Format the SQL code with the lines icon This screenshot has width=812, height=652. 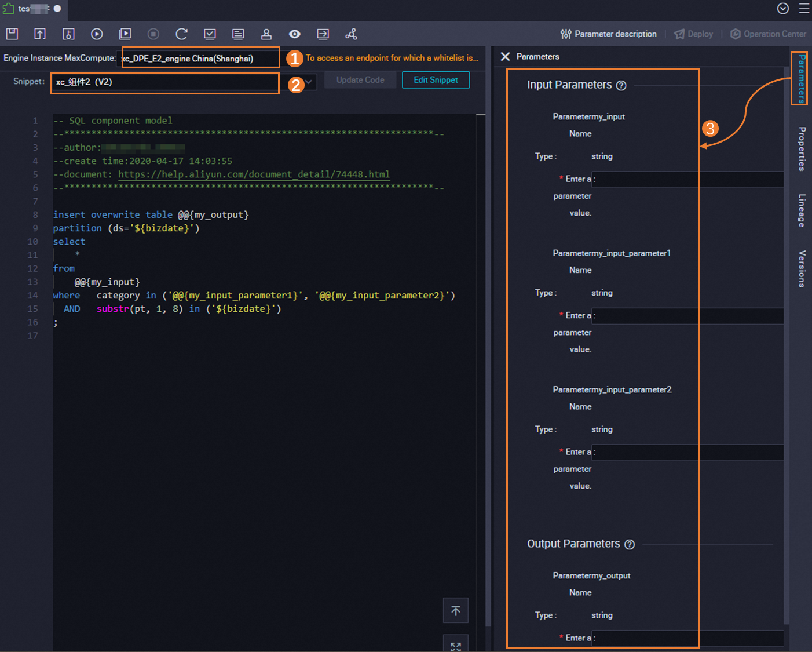[237, 34]
